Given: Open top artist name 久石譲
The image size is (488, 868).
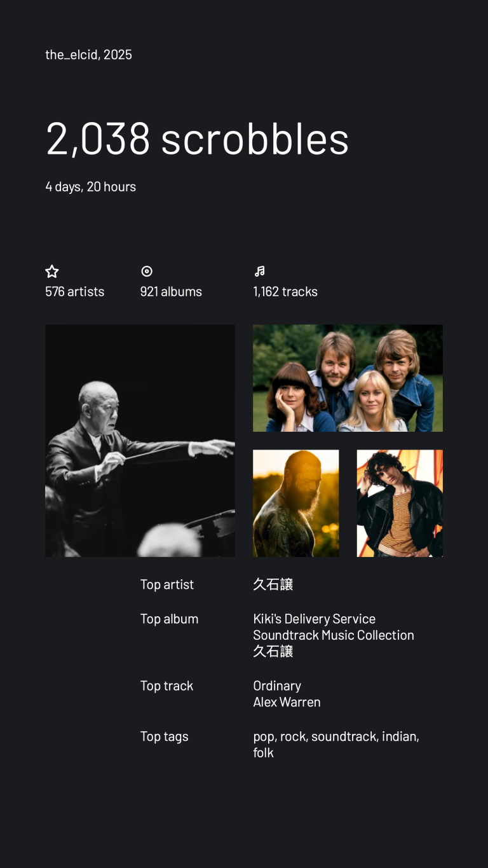Looking at the screenshot, I should (x=273, y=584).
